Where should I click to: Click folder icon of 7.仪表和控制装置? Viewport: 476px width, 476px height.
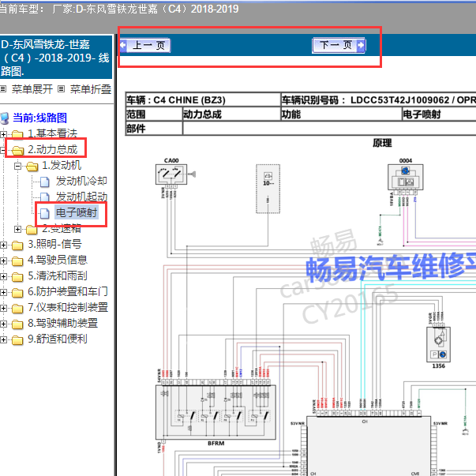[x=17, y=308]
